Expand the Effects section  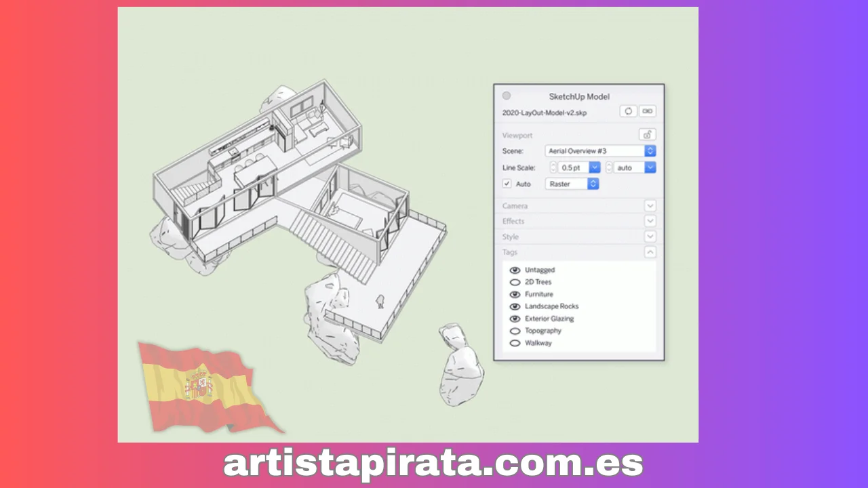[650, 221]
